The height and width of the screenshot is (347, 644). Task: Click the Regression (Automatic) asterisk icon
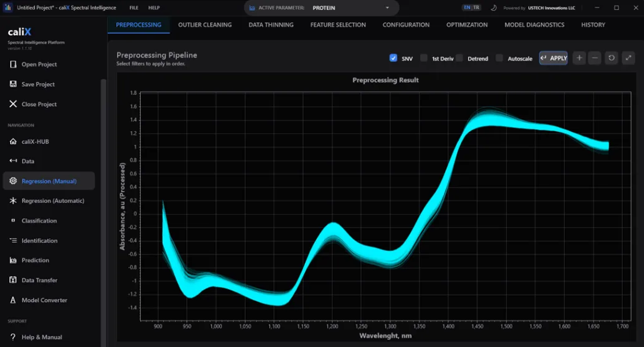13,200
